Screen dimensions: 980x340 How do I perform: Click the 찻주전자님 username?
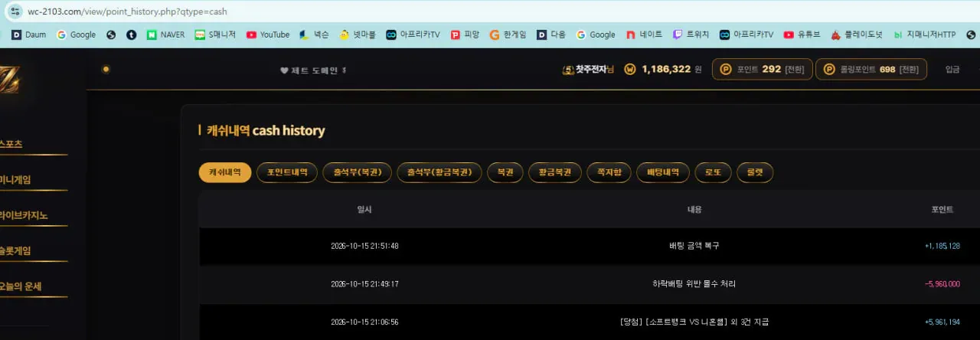coord(595,70)
